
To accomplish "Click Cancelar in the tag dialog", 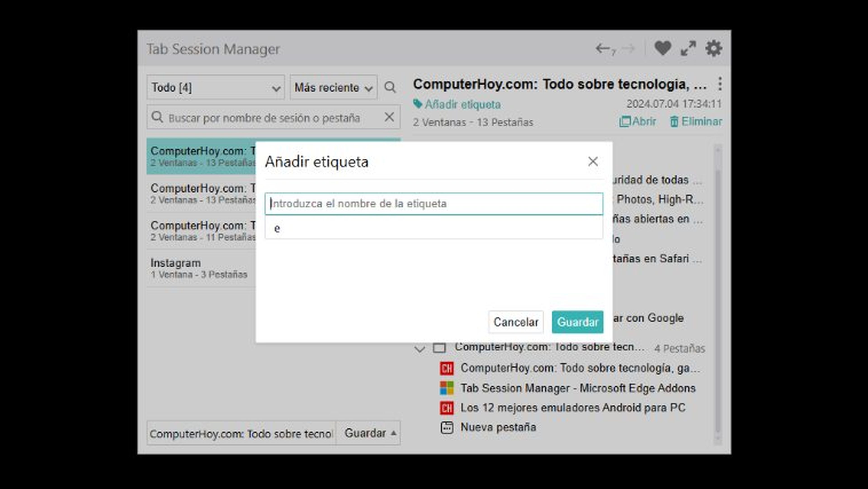I will (x=516, y=322).
